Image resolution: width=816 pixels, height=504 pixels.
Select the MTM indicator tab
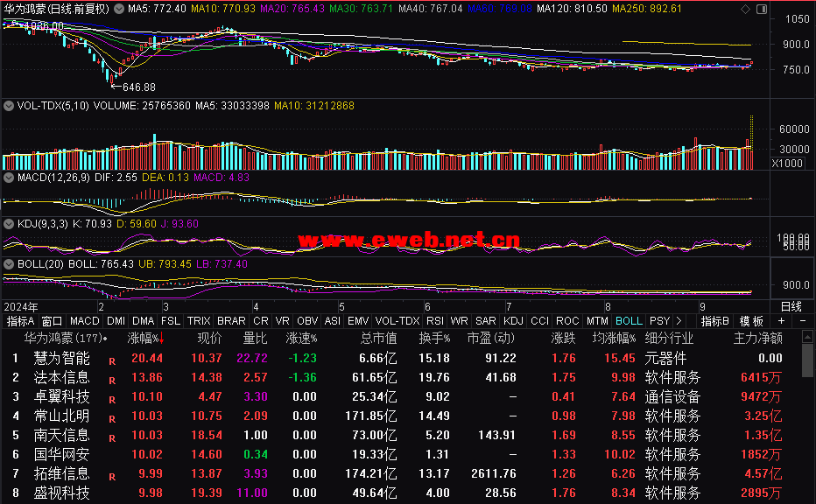point(597,321)
